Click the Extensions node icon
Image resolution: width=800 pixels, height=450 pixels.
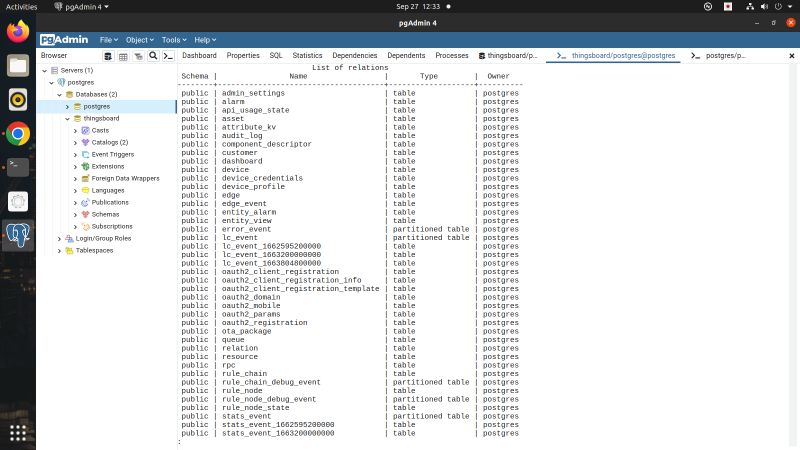point(85,166)
